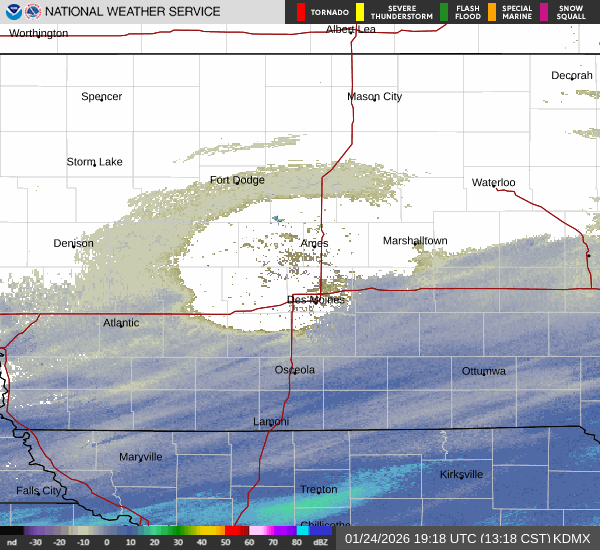Click the KDMX radar station identifier
This screenshot has width=600, height=550.
[572, 538]
